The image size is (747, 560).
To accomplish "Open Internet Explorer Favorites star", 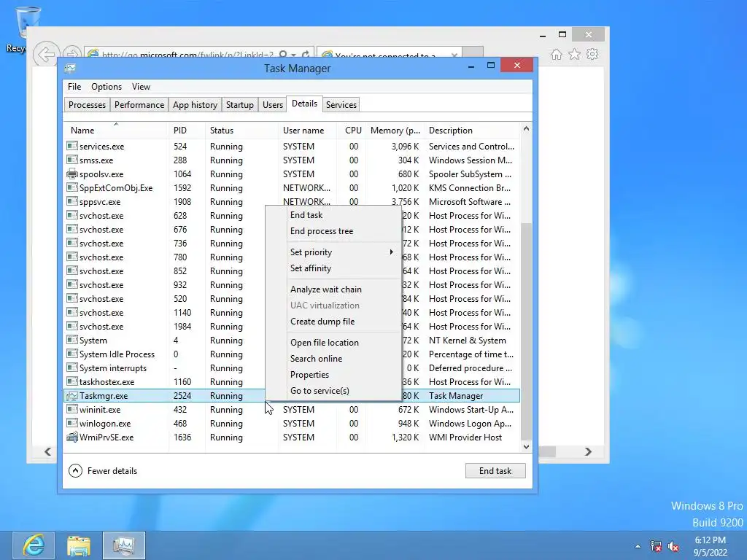I will [575, 54].
